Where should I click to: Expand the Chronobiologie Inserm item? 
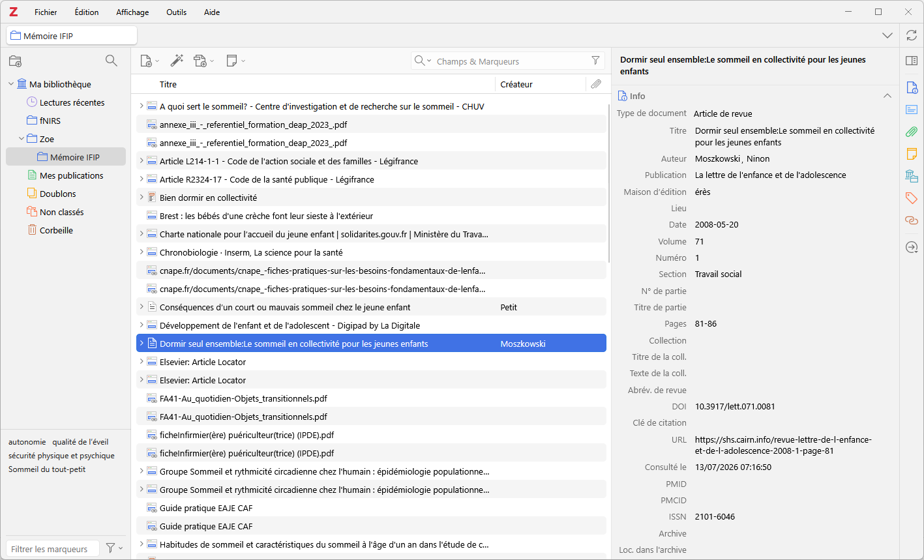(141, 252)
